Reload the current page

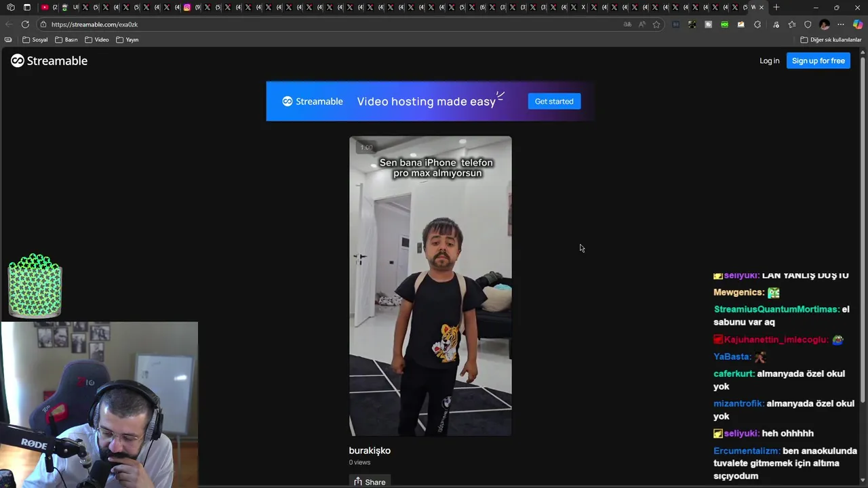25,24
